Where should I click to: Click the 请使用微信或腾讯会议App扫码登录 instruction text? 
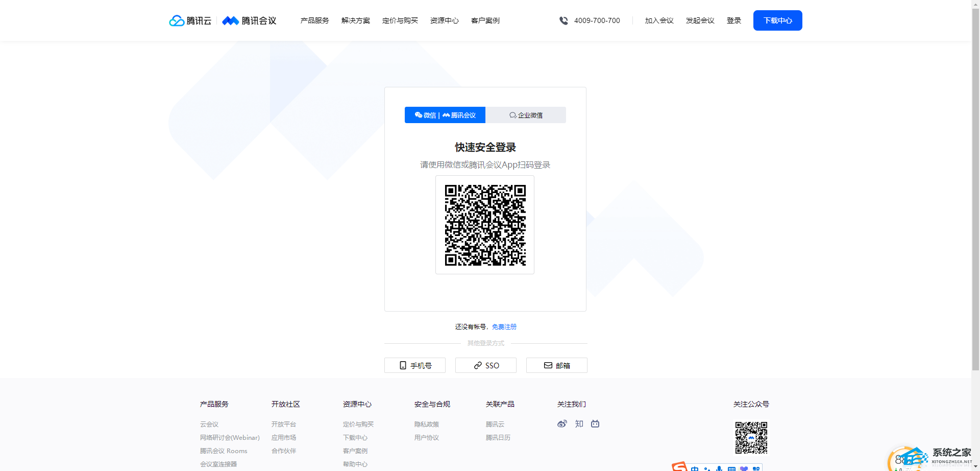pos(485,165)
